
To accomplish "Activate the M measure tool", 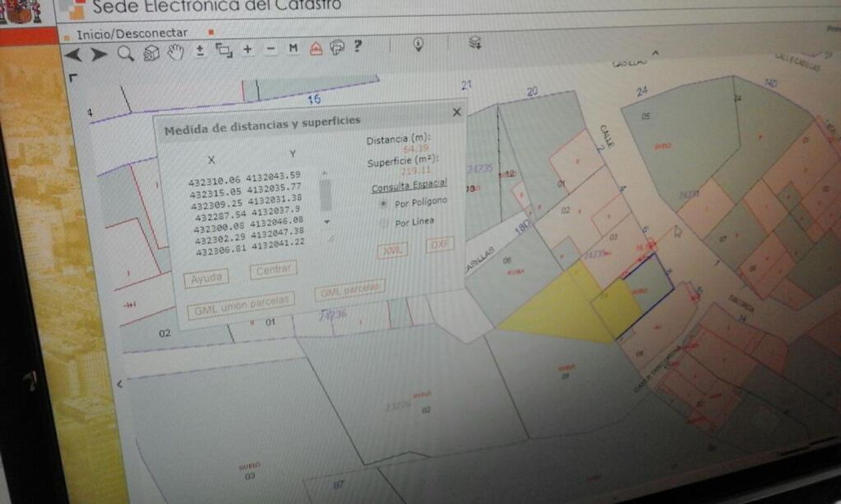I will [x=293, y=48].
